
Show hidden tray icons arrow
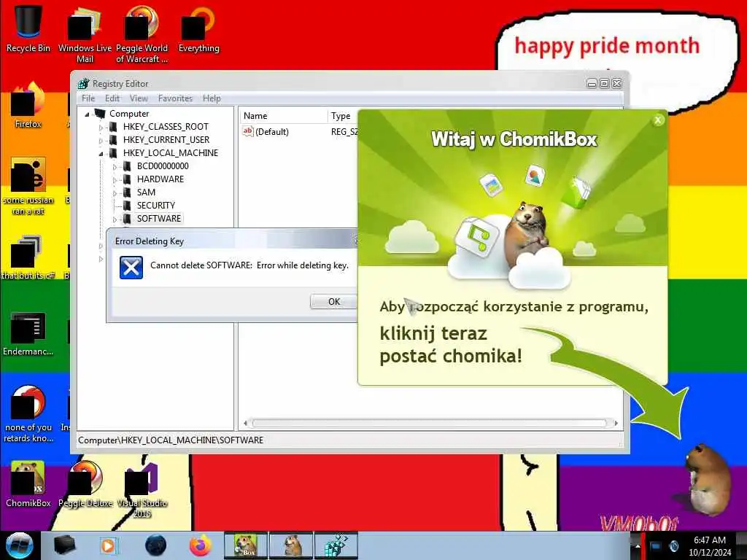637,546
